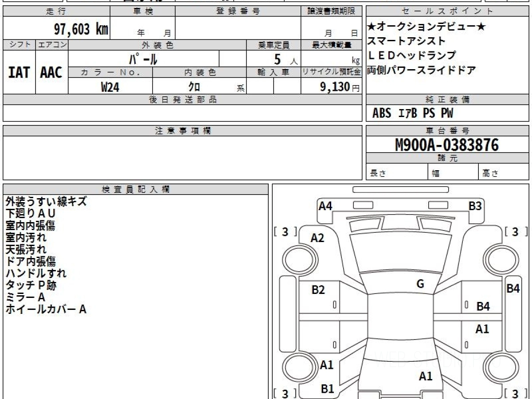This screenshot has height=399, width=532.
Task: Select the ミラーA note
Action: pos(25,297)
